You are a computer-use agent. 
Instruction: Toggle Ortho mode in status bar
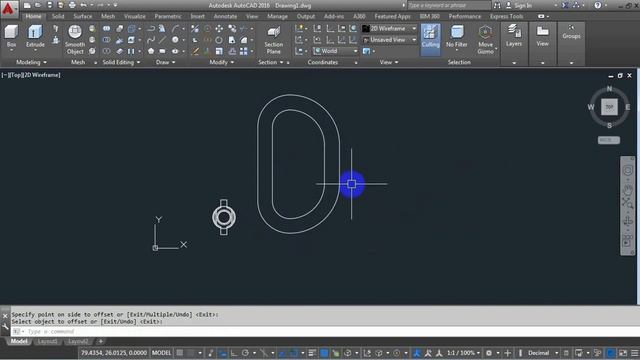(x=234, y=353)
